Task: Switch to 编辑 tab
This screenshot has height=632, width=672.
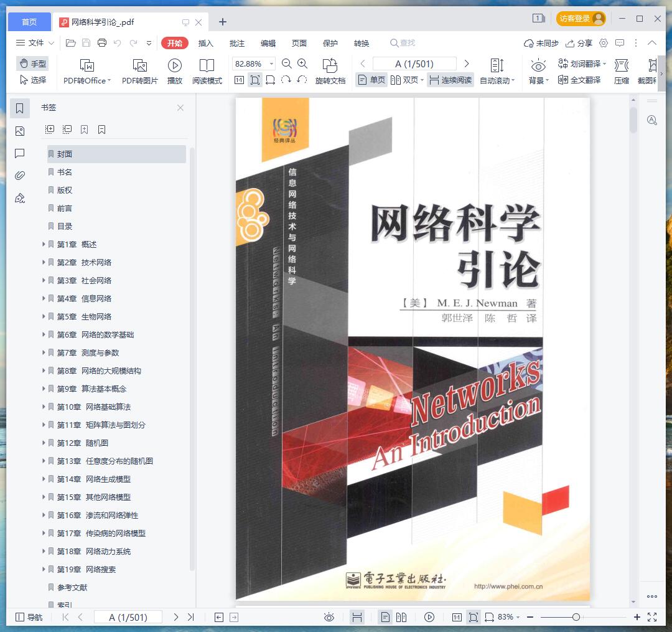Action: (268, 44)
